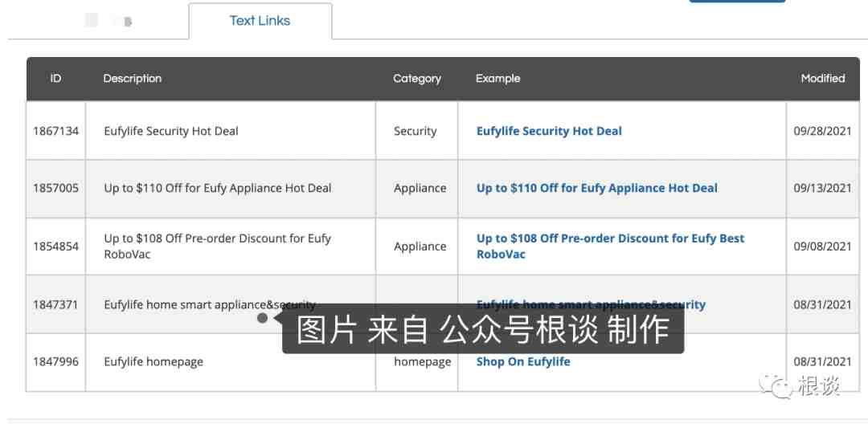The image size is (868, 424).
Task: Open the Text Links tab
Action: [x=260, y=21]
